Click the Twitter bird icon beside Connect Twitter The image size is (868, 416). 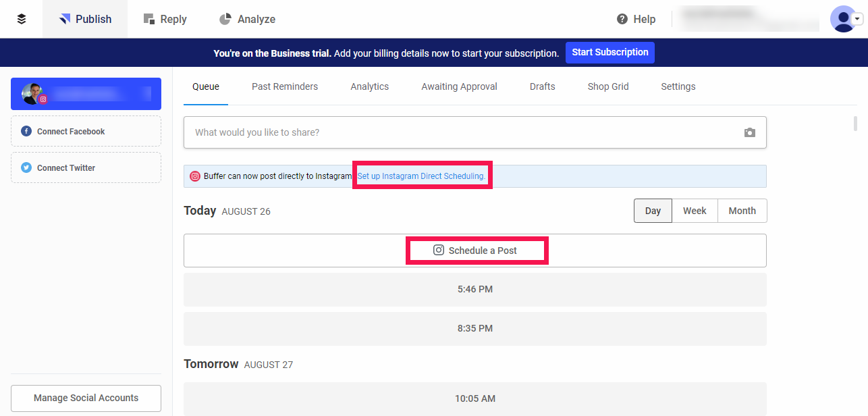click(26, 167)
